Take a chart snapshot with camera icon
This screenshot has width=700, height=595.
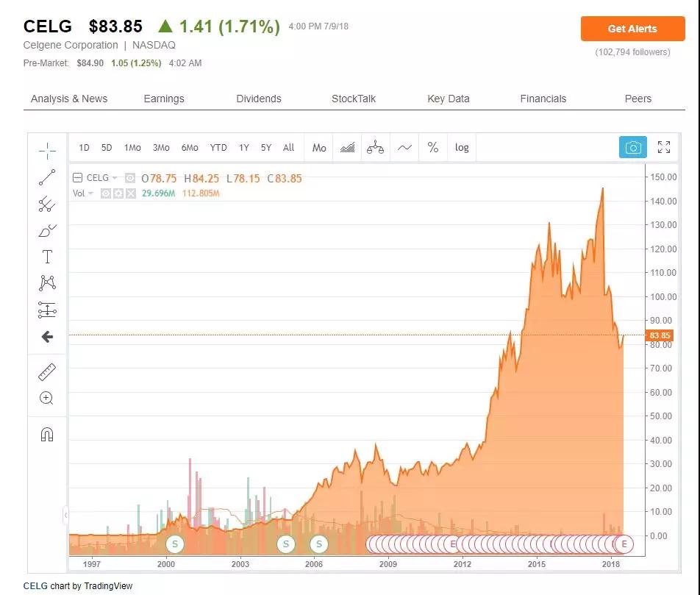[x=632, y=147]
